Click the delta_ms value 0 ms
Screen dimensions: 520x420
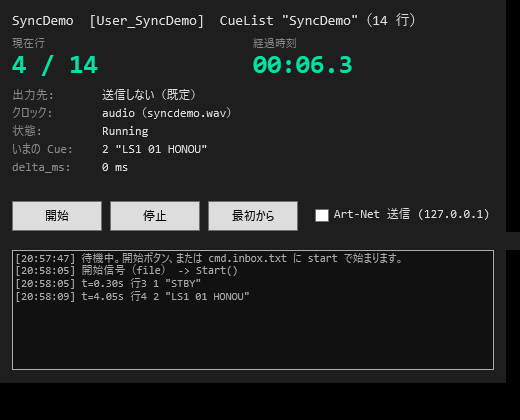point(115,167)
